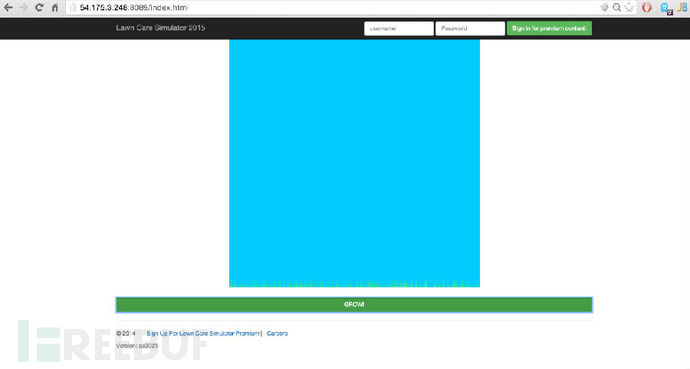Bookmark this page with the star icon
Viewport: 690px width, 369px height.
click(629, 7)
